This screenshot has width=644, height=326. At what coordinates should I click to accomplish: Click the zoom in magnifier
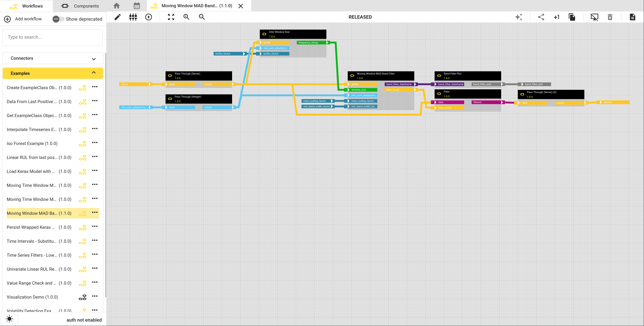[x=187, y=17]
